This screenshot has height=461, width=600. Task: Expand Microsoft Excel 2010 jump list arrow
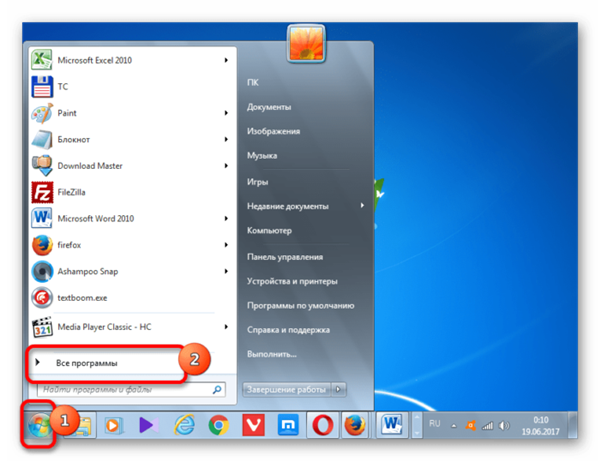(226, 60)
